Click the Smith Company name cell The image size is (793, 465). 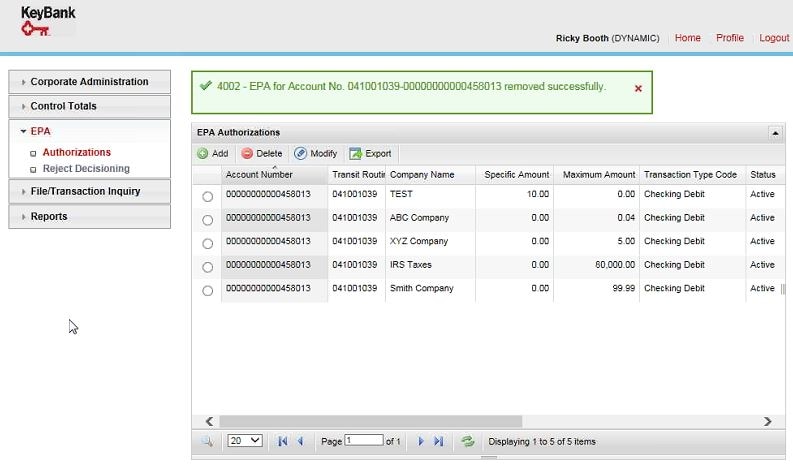[430, 288]
